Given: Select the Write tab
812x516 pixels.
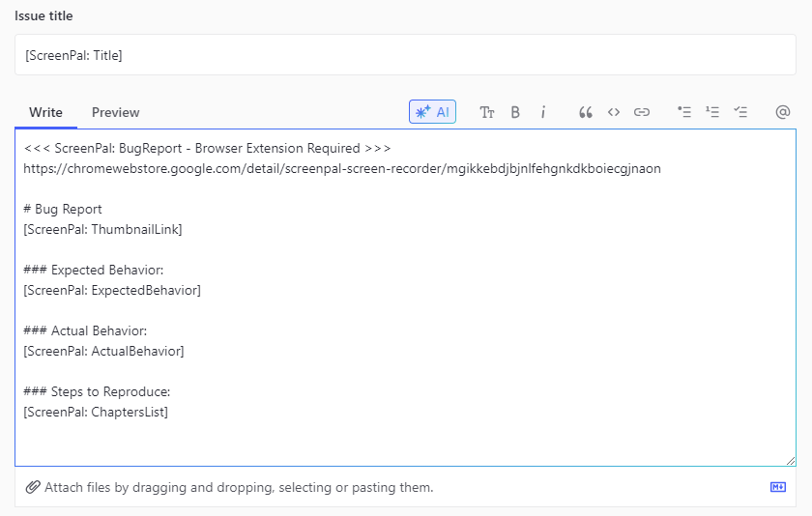Looking at the screenshot, I should point(45,112).
